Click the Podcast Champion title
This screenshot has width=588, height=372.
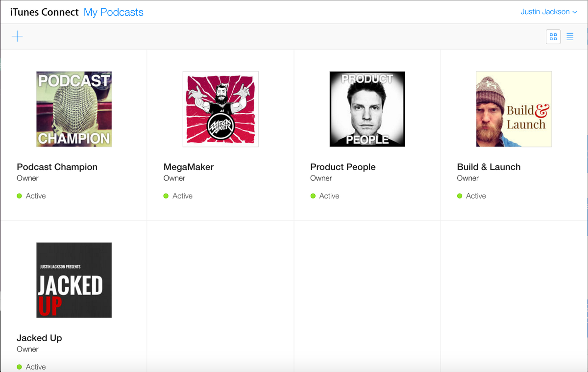(x=57, y=167)
